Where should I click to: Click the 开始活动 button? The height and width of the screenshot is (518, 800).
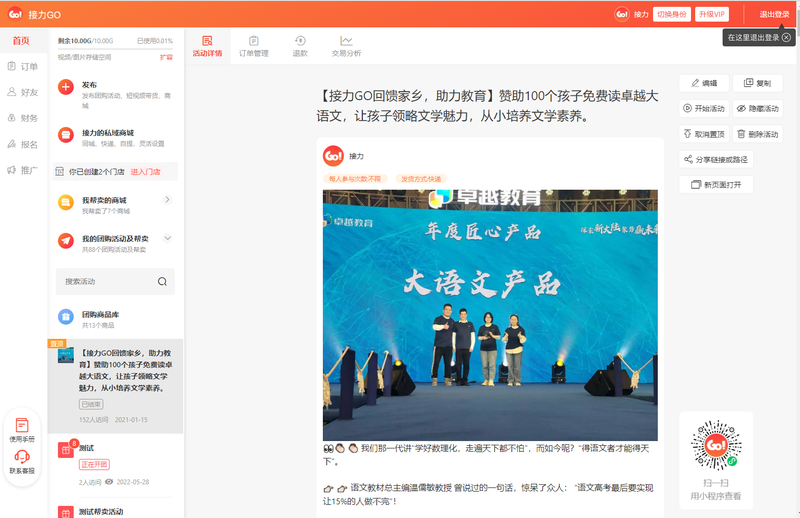pos(704,109)
